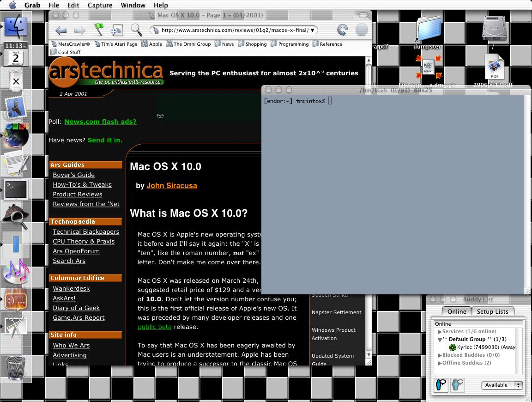Open the File menu
Screen dimensions: 532x402
54,5
